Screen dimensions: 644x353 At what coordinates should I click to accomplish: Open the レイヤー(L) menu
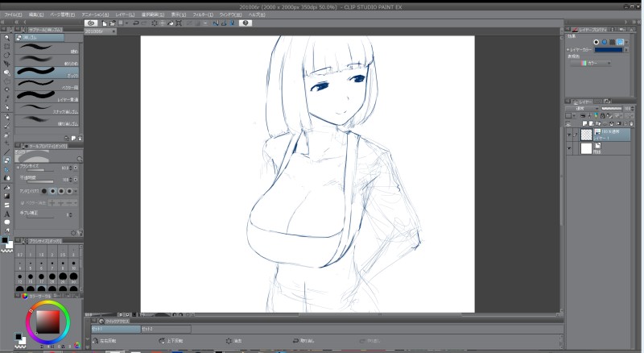125,15
